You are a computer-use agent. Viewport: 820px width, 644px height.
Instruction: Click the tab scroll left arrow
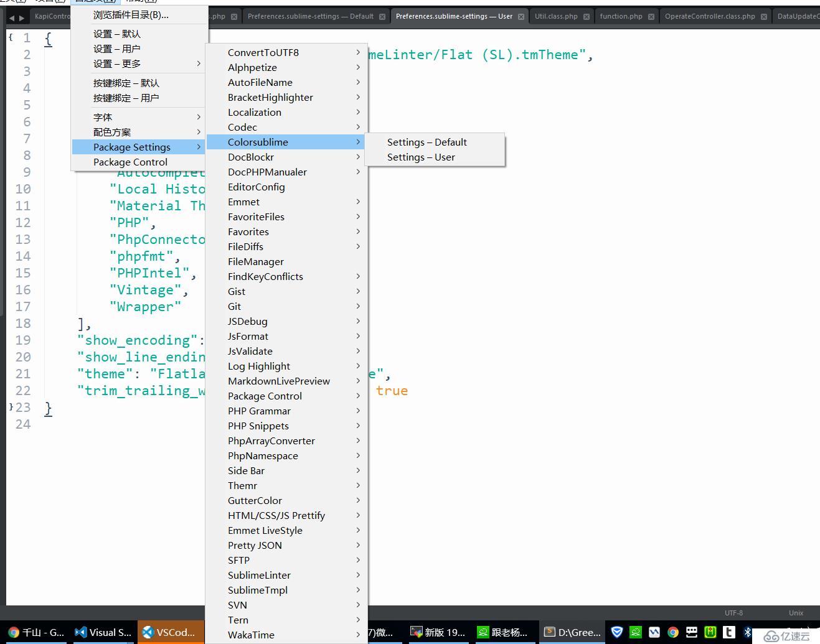pos(11,18)
